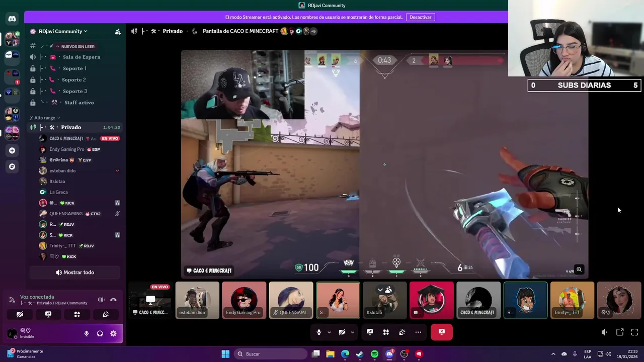Toggle camera in call controls bar
The height and width of the screenshot is (362, 644).
tap(342, 332)
